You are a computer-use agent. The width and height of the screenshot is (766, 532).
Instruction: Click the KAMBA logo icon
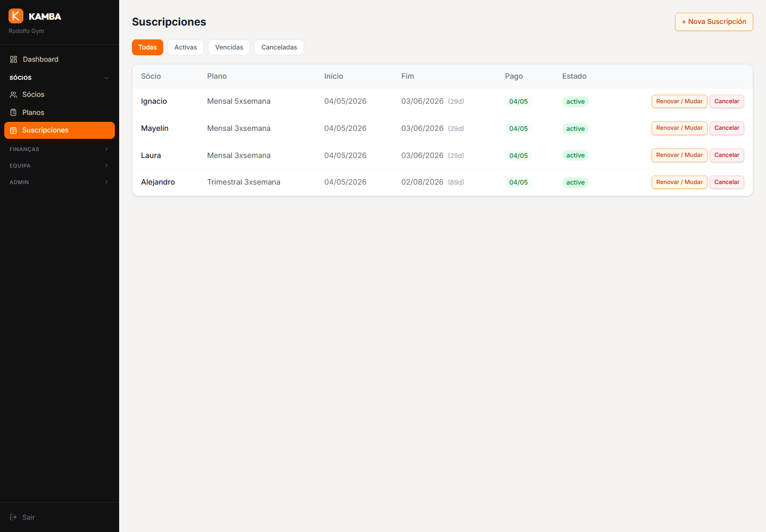pyautogui.click(x=16, y=16)
